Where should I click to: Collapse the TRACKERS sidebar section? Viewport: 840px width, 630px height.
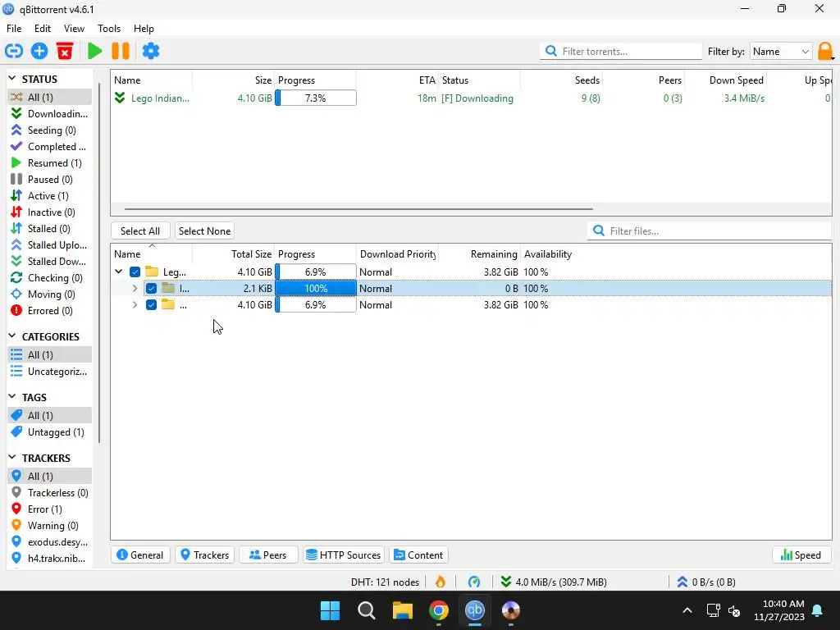pyautogui.click(x=12, y=458)
